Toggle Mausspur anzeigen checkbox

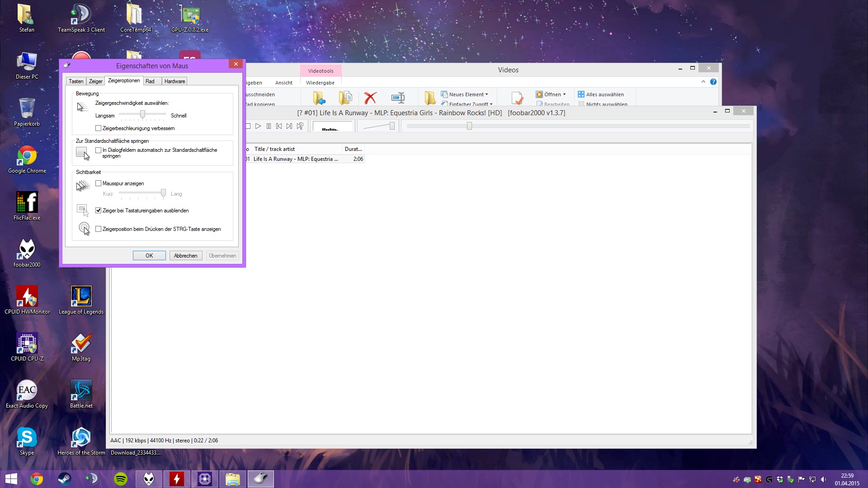[x=99, y=183]
